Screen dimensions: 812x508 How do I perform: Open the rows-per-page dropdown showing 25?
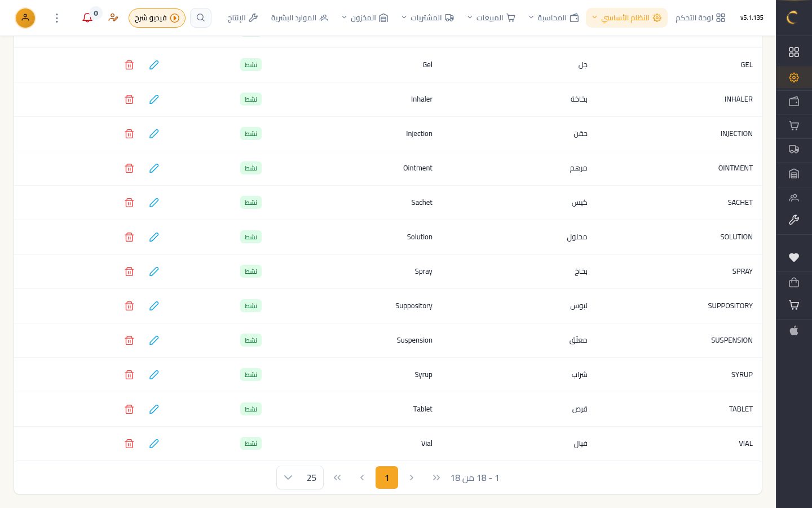click(300, 478)
